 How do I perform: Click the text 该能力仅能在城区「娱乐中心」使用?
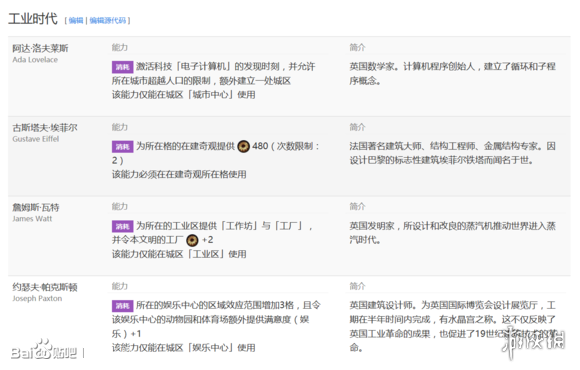pos(183,348)
